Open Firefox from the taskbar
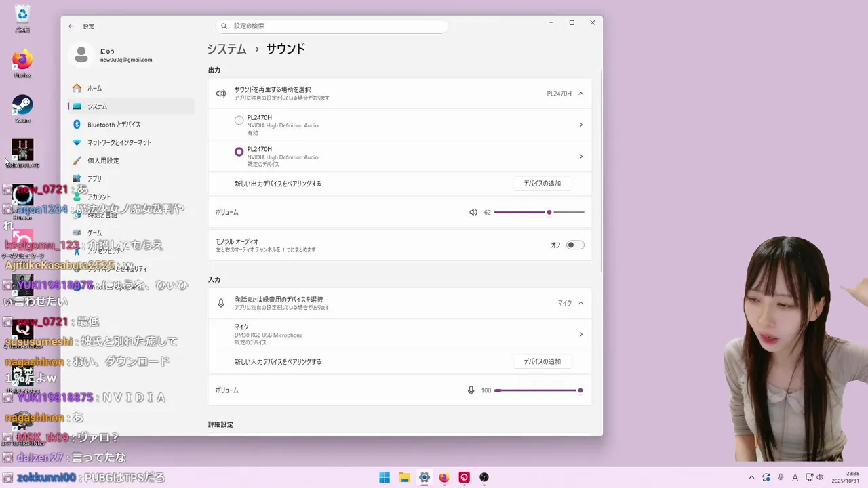868x488 pixels. point(444,477)
